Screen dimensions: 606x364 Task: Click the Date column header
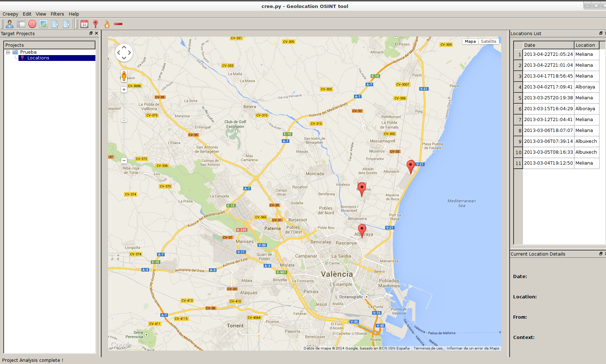click(x=548, y=45)
